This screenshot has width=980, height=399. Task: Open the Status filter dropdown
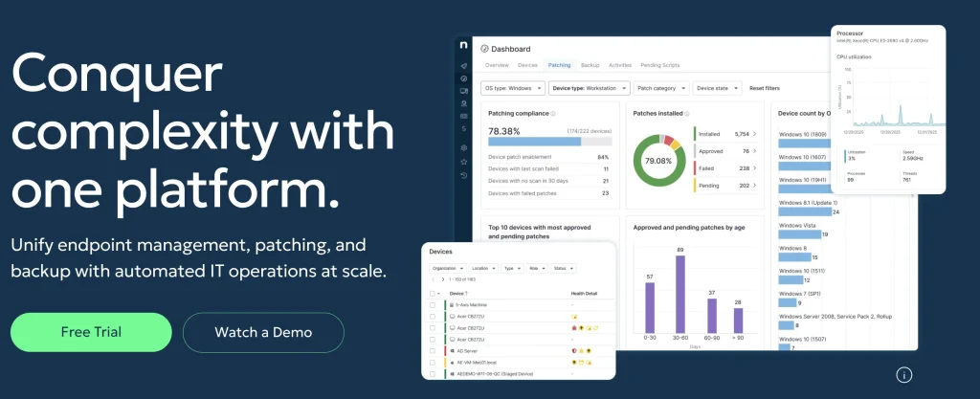(563, 268)
